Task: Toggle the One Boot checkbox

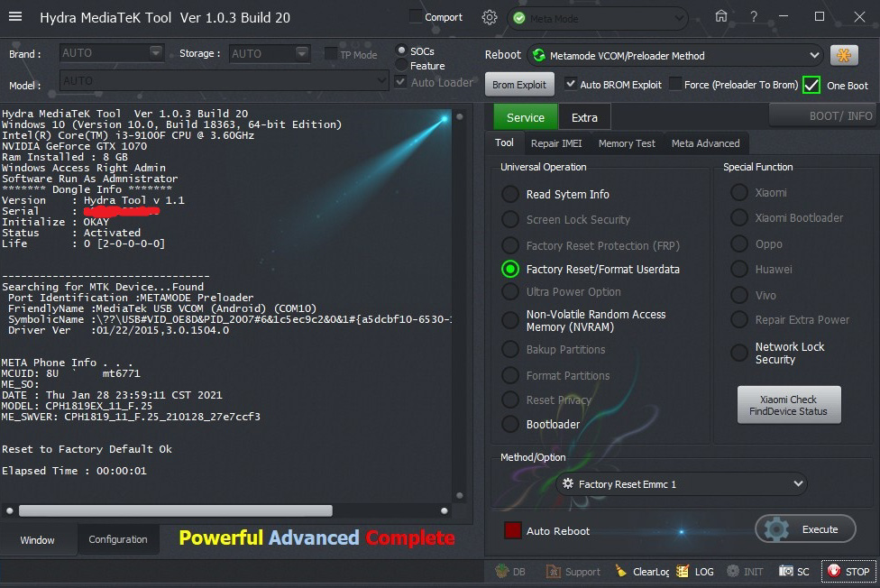Action: pyautogui.click(x=811, y=85)
